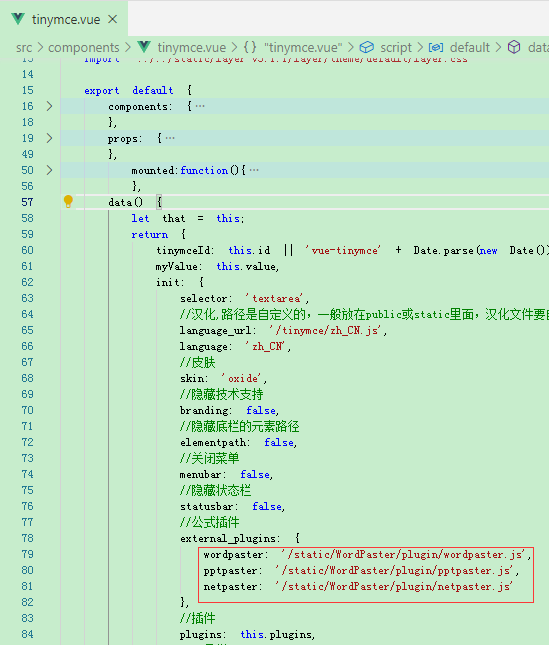Click the default variable icon in breadcrumb
The image size is (549, 645).
point(436,47)
